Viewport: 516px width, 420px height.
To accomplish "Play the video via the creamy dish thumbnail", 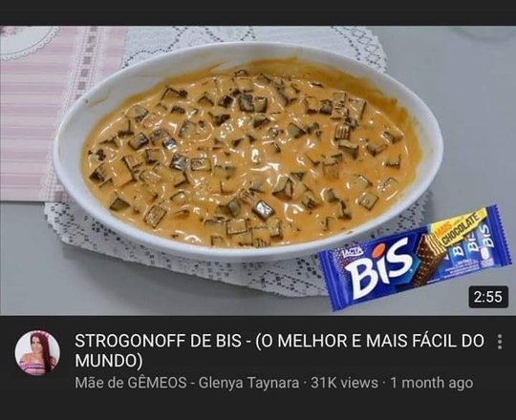I will pos(250,155).
